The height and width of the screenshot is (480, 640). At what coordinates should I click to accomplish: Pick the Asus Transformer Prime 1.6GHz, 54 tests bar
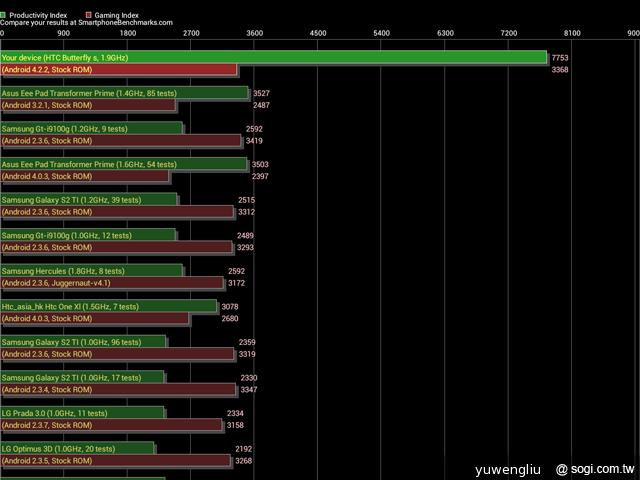[x=124, y=164]
